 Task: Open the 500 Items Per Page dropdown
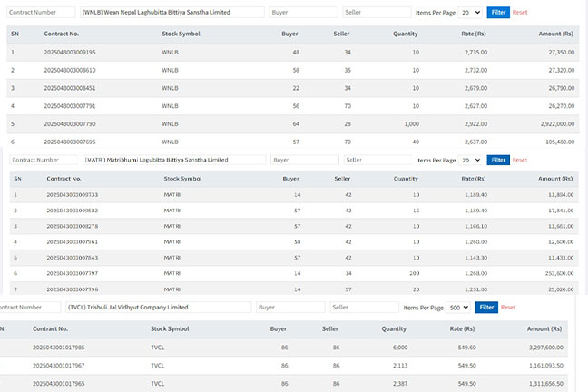pos(458,308)
